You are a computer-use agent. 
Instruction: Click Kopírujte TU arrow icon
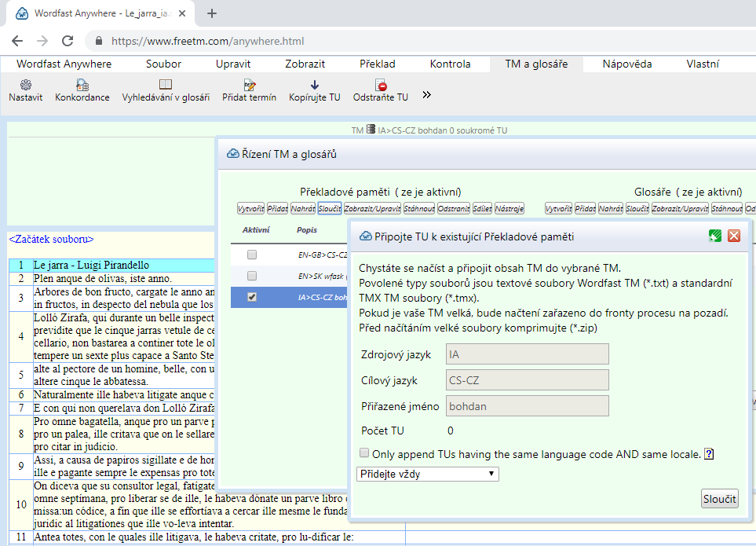click(314, 85)
